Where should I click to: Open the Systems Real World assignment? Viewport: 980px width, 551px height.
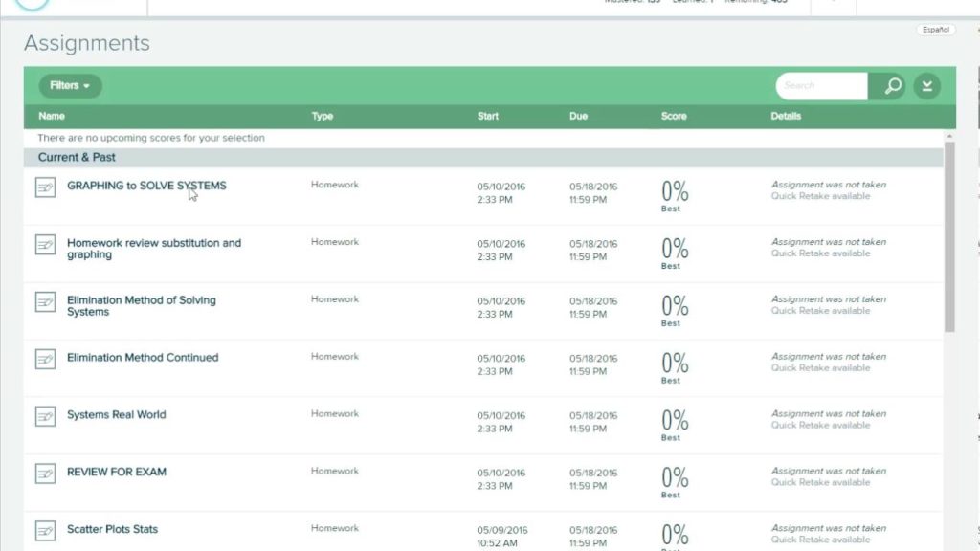(x=116, y=415)
